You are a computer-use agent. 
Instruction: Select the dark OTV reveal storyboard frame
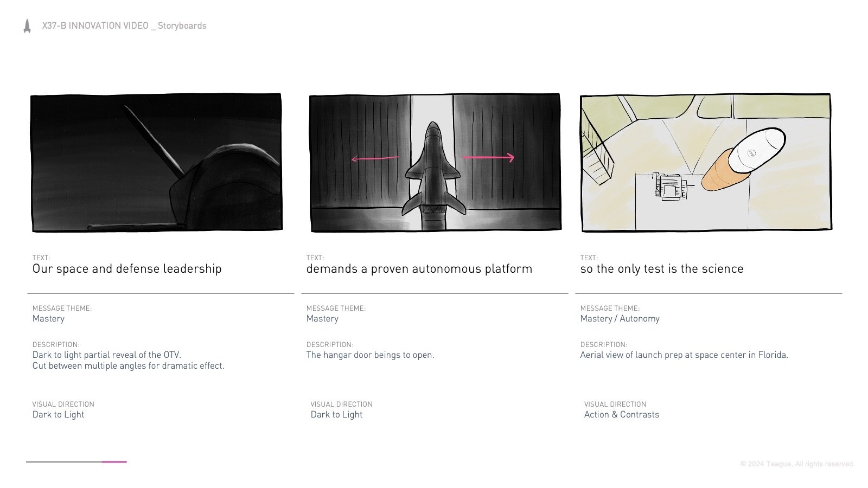[156, 163]
